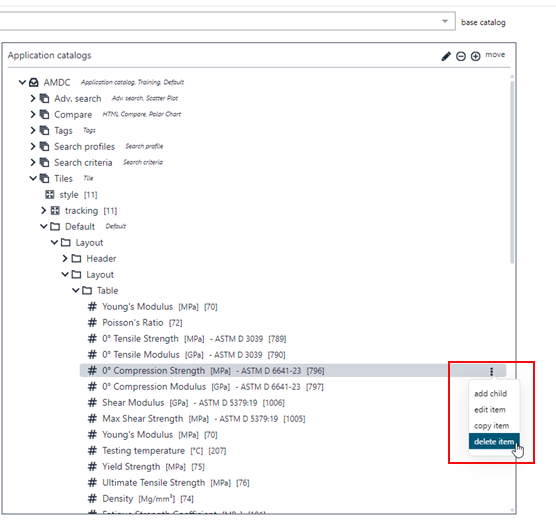The width and height of the screenshot is (556, 531).
Task: Click the catalog tree vertical scrollbar
Action: tap(512, 172)
